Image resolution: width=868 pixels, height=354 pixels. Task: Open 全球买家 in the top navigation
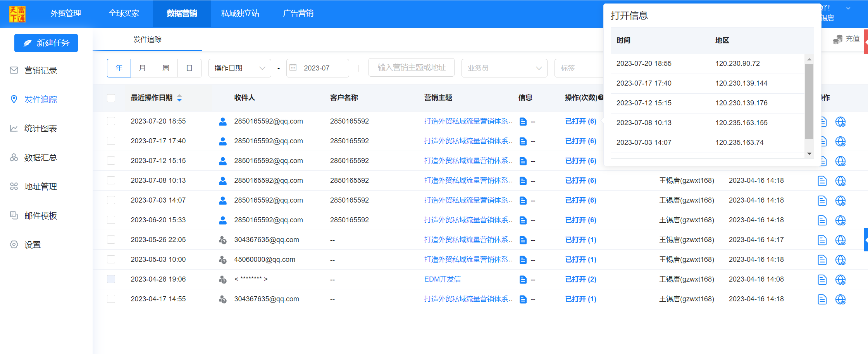(x=124, y=14)
